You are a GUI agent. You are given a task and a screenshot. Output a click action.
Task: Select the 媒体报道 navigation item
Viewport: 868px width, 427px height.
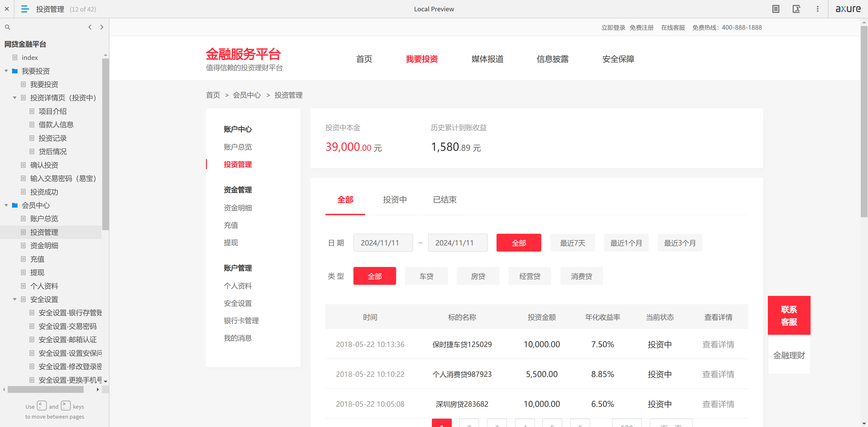pos(487,59)
